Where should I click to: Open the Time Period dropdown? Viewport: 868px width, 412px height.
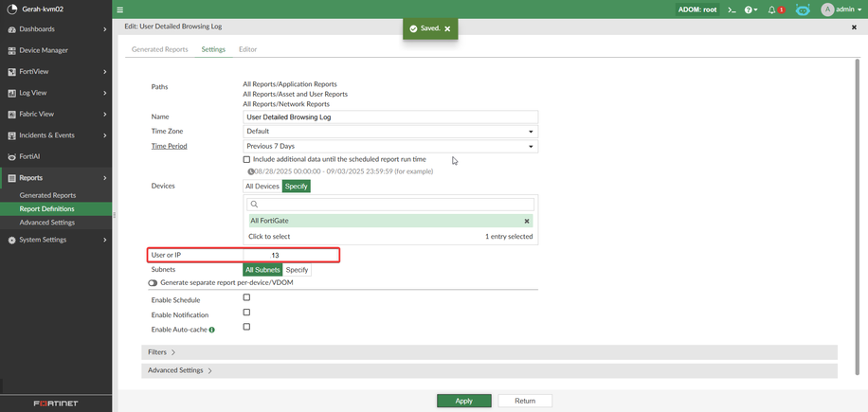click(390, 147)
